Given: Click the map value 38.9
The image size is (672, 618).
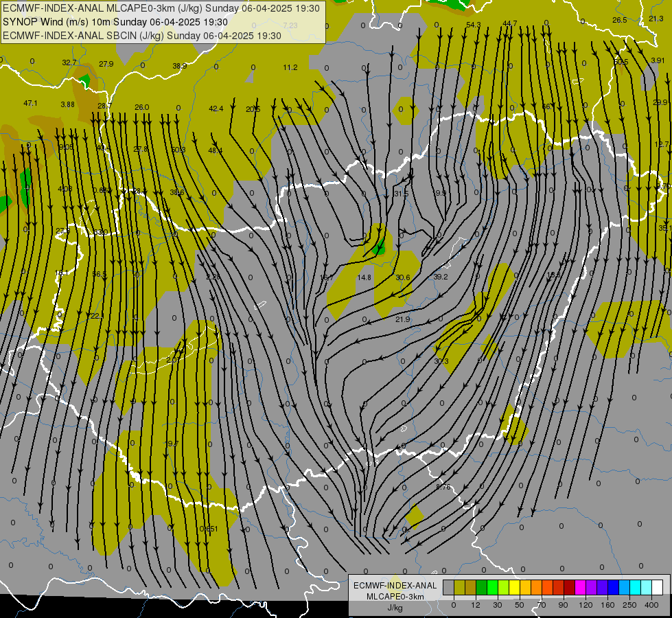Looking at the screenshot, I should point(180,66).
